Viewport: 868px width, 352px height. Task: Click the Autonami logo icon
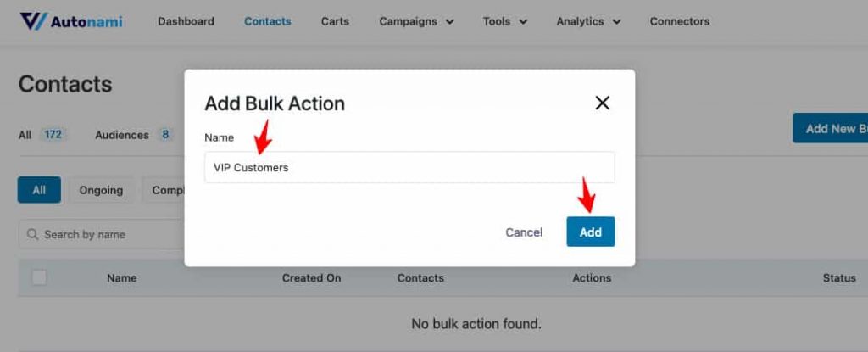point(33,21)
